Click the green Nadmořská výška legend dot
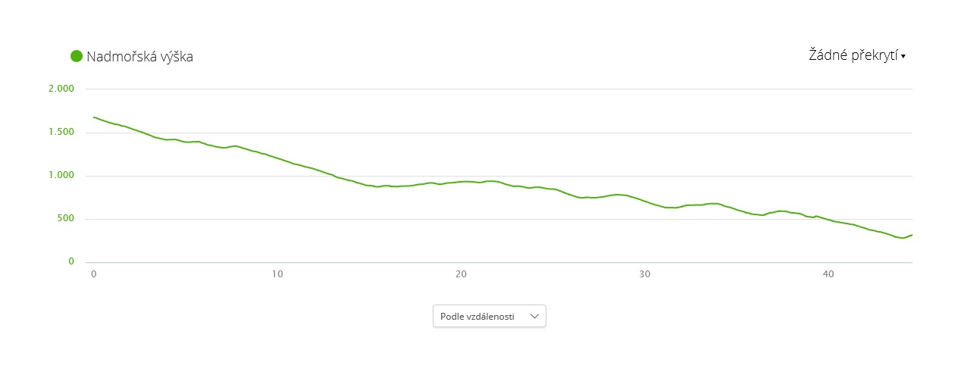Screen dimensions: 980x375 click(x=77, y=56)
